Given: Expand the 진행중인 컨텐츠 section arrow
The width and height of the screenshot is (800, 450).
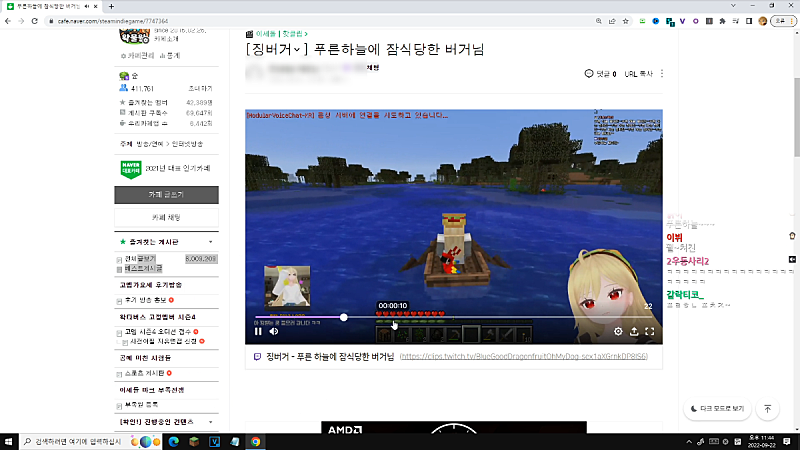Looking at the screenshot, I should [x=211, y=422].
